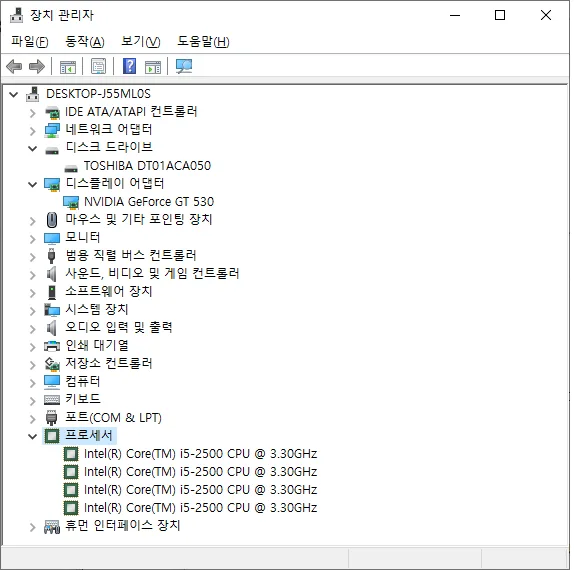Open the Properties toolbar icon

[x=98, y=67]
